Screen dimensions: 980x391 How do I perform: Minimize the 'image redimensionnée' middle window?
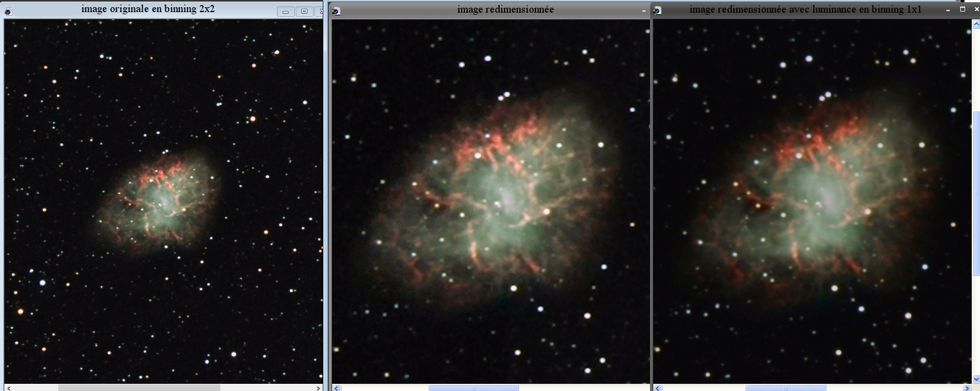[x=643, y=10]
